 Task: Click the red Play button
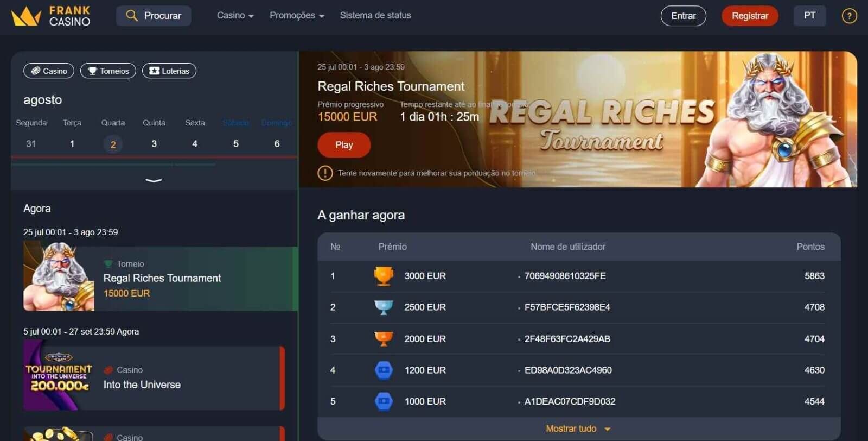point(344,145)
